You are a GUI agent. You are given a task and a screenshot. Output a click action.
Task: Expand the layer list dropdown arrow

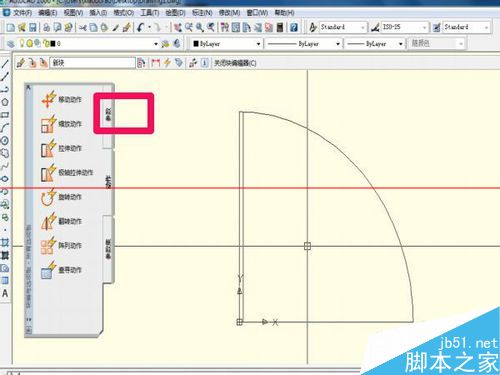156,44
